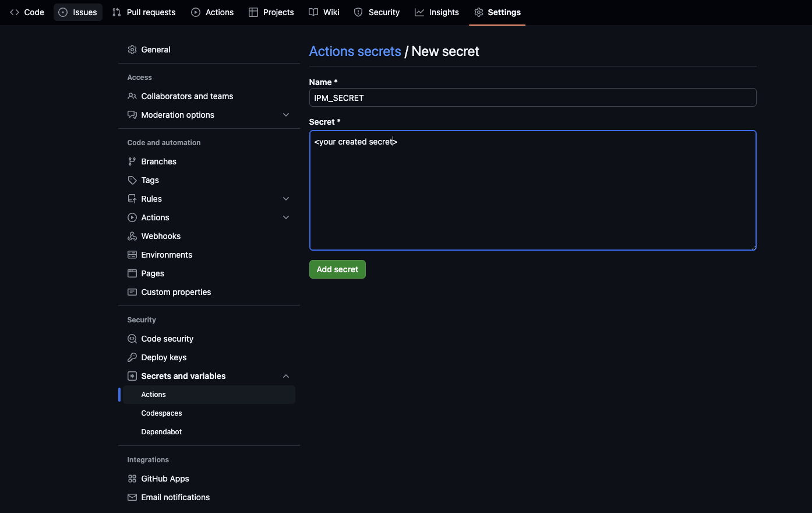This screenshot has width=812, height=513.
Task: Click the Email notifications envelope icon
Action: pyautogui.click(x=132, y=497)
